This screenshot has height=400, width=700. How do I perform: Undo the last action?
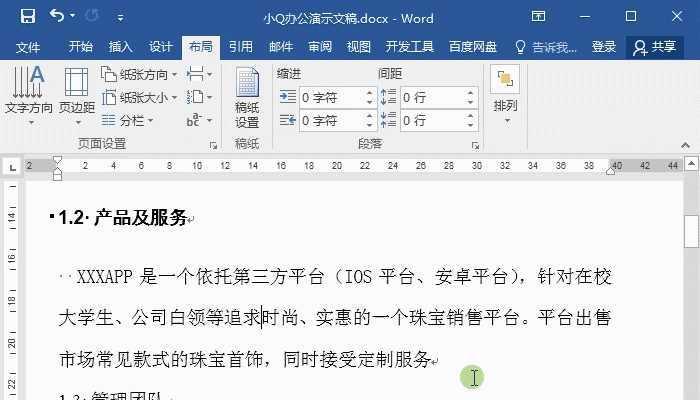pyautogui.click(x=57, y=16)
